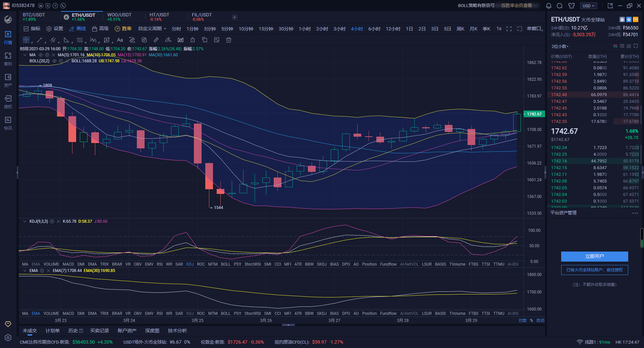Toggle 对数 logarithmic scale
Viewport: 644px width, 348px height.
click(523, 321)
